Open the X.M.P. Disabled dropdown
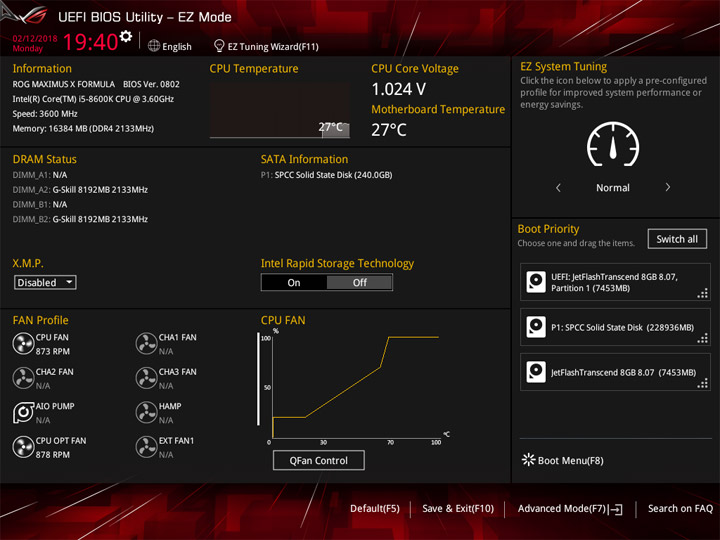This screenshot has height=540, width=720. pos(45,282)
